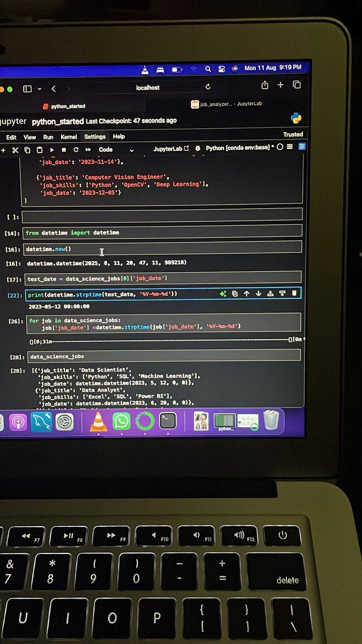The image size is (362, 644).
Task: Click the Trusted notebook indicator
Action: point(293,135)
